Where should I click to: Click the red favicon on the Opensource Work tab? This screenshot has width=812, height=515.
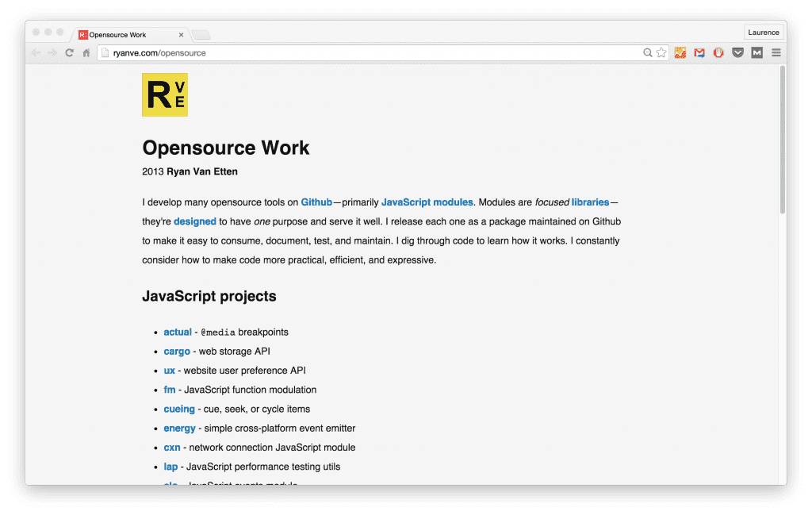tap(82, 35)
